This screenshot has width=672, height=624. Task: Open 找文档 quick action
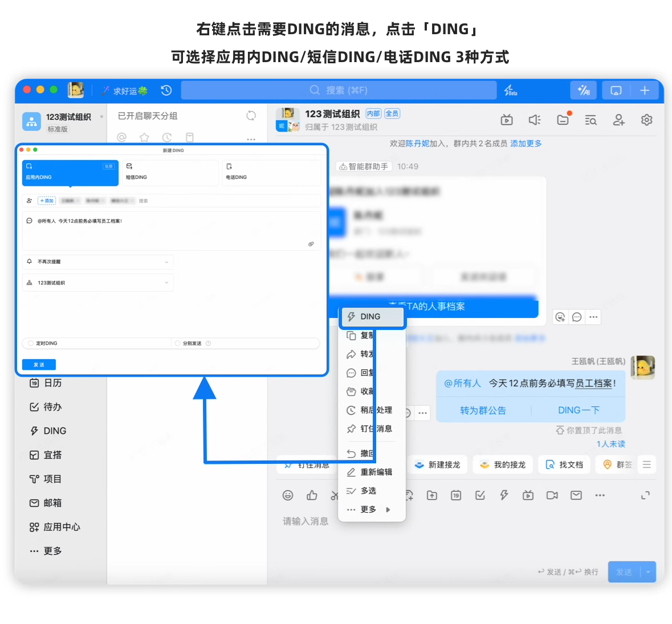point(564,464)
